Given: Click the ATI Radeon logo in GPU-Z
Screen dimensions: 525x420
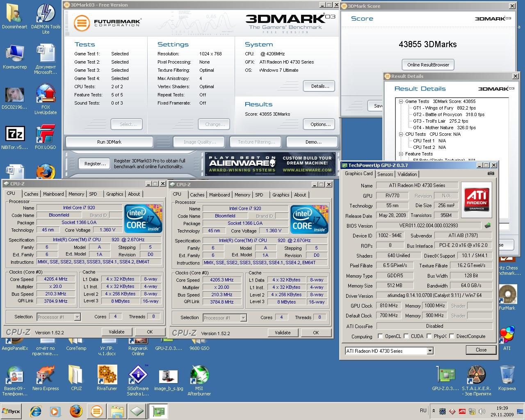Looking at the screenshot, I should [x=477, y=199].
